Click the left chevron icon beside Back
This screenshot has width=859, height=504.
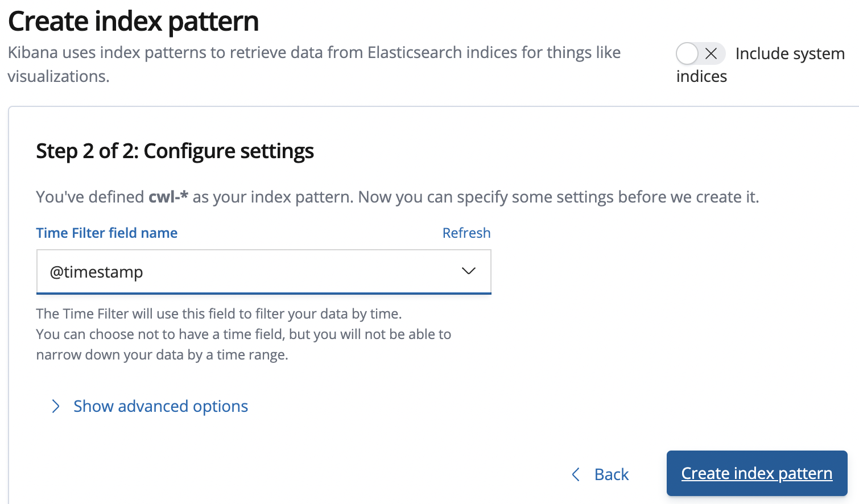[576, 474]
